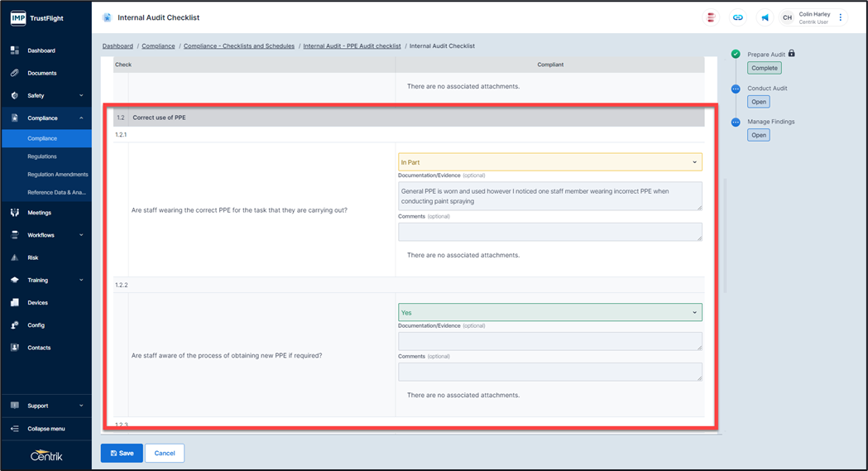Open the 'In Part' compliance dropdown

[x=549, y=162]
